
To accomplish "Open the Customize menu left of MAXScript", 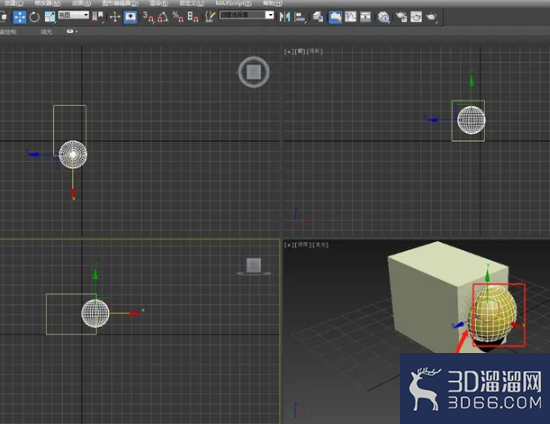I will click(x=192, y=3).
